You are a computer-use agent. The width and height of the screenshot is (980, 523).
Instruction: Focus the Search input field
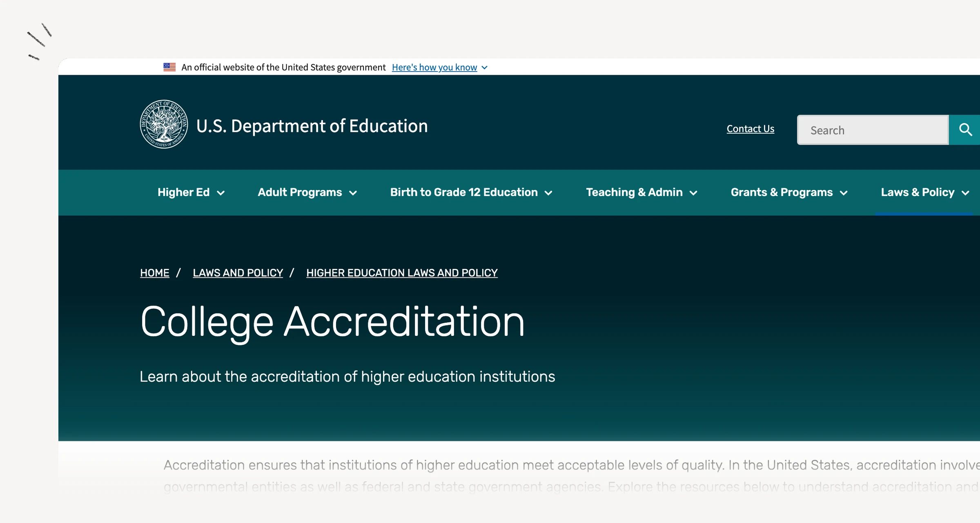click(873, 130)
